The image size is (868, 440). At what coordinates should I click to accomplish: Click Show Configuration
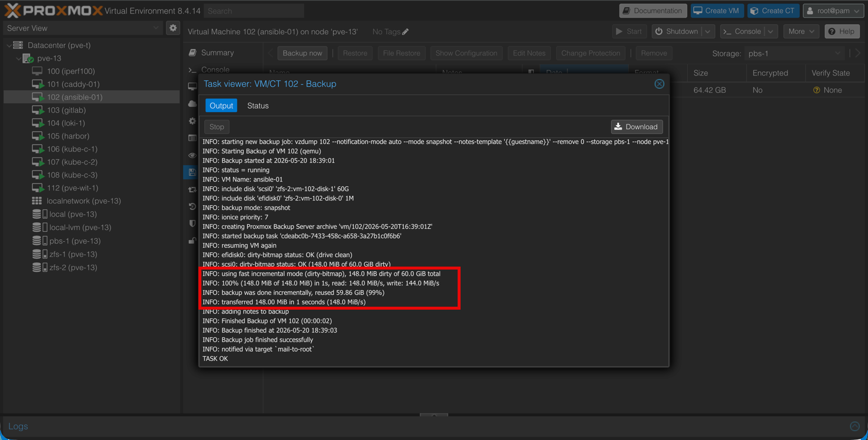tap(466, 53)
